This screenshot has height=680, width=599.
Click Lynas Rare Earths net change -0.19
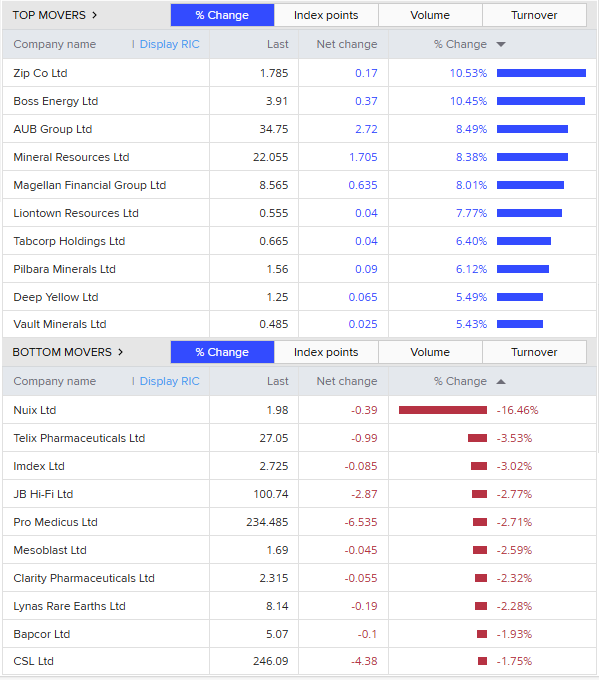coord(364,606)
